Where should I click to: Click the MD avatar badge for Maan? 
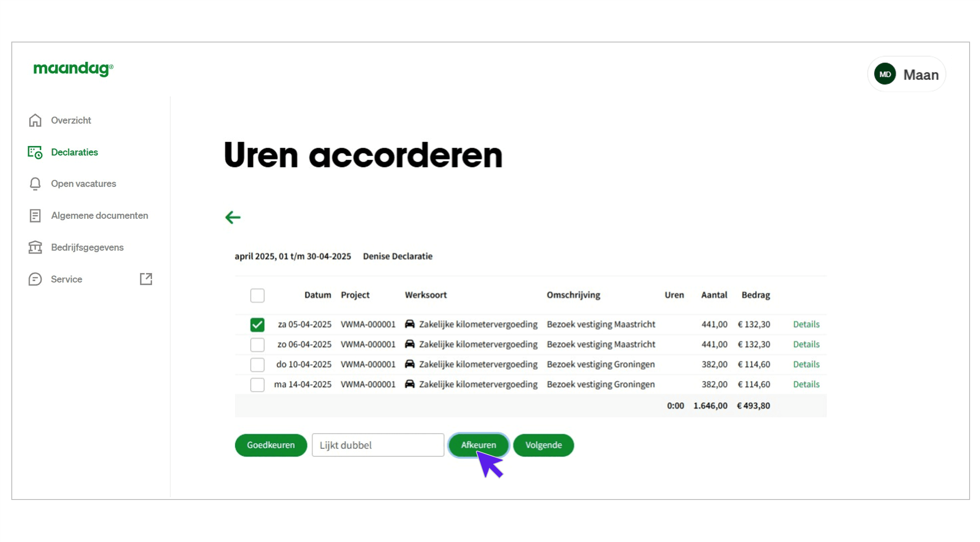click(x=885, y=74)
